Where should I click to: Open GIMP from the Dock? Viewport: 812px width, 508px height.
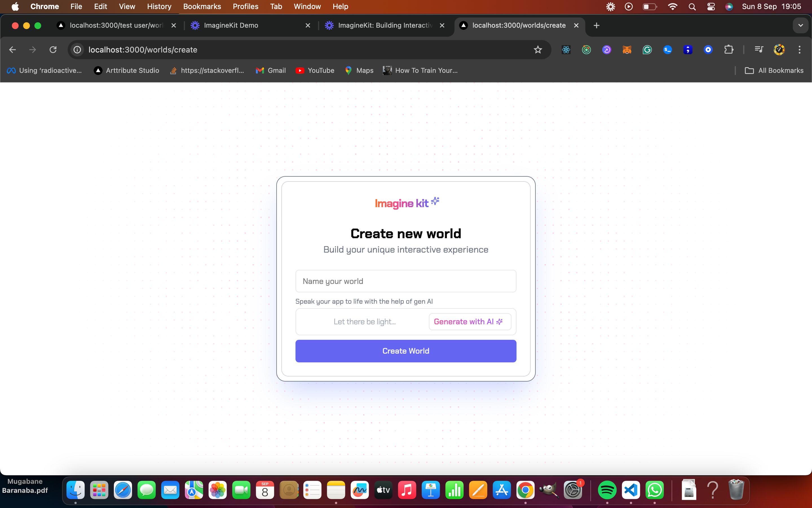coord(549,491)
